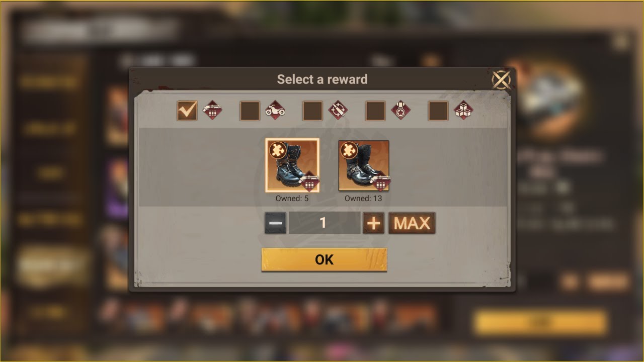
Task: Confirm the selection with OK button
Action: coord(324,259)
